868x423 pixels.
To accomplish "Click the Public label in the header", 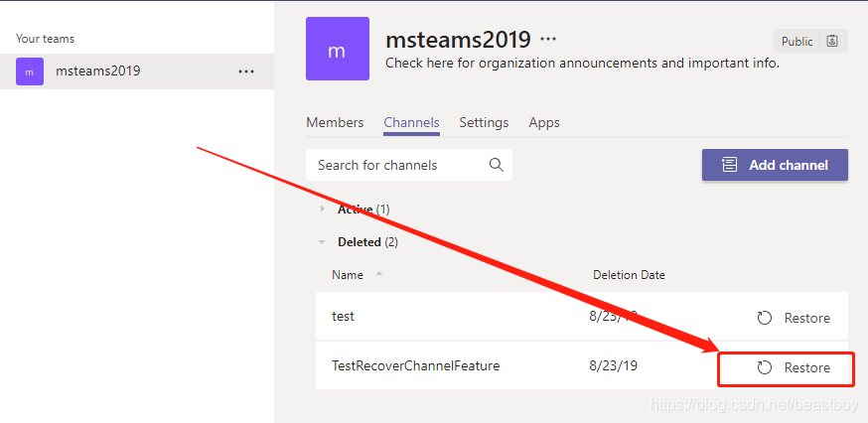I will click(797, 42).
